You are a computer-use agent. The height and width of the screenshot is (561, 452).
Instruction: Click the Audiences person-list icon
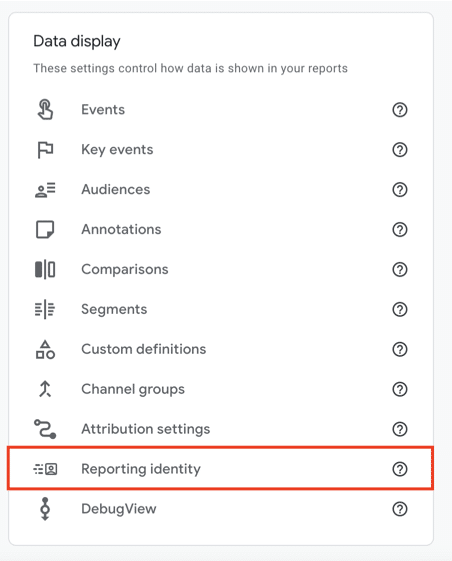click(x=45, y=190)
